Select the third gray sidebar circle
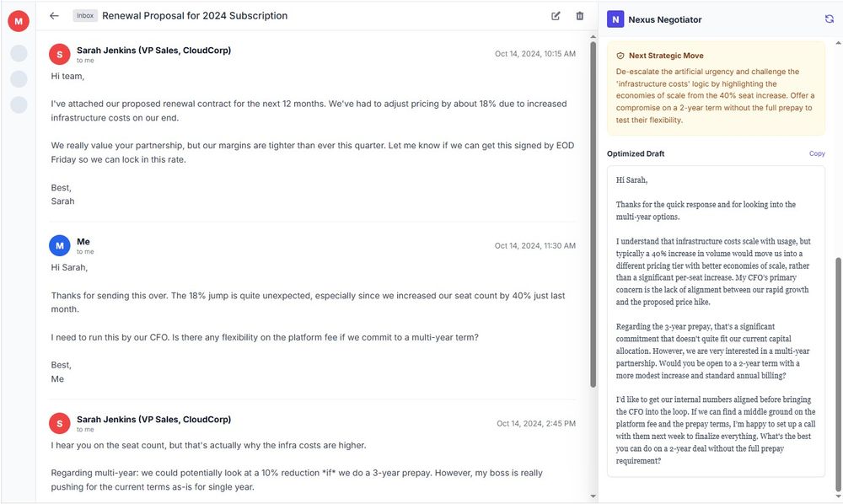 [19, 105]
